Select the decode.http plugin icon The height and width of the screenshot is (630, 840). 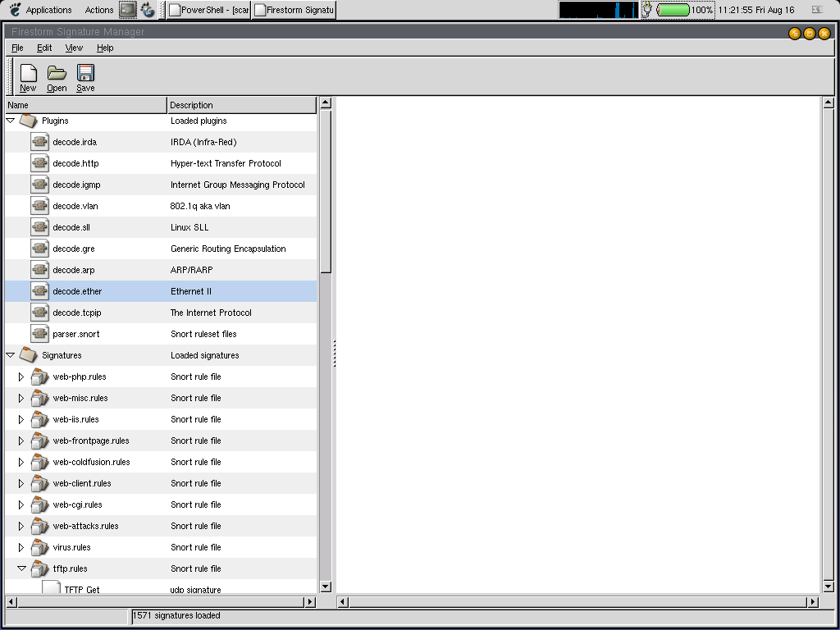pyautogui.click(x=39, y=163)
